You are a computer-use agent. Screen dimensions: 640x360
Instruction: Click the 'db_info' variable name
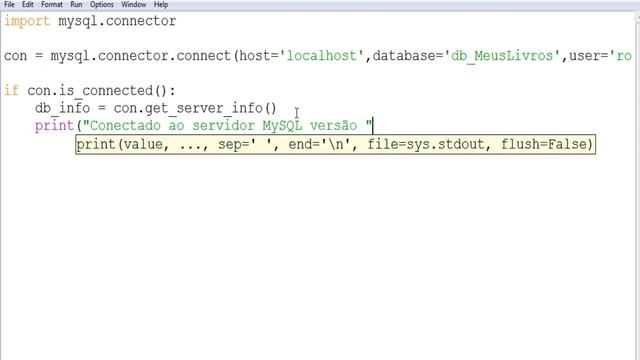click(x=62, y=108)
